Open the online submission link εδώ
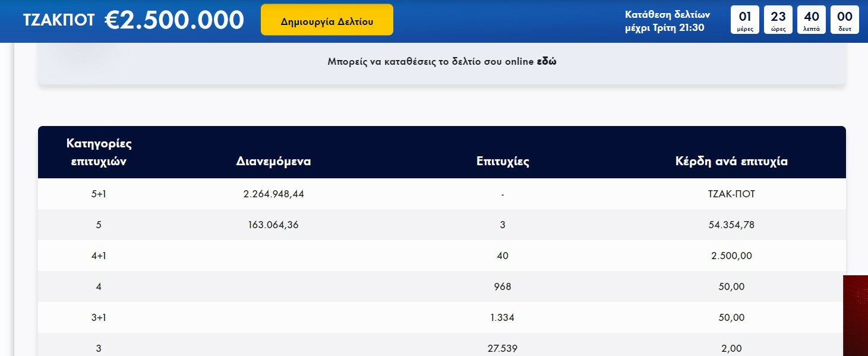 (547, 61)
